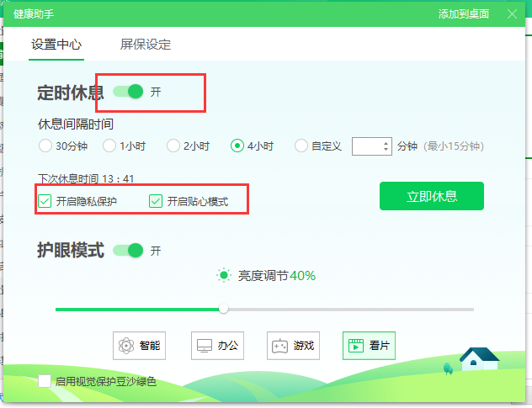Image resolution: width=532 pixels, height=408 pixels.
Task: Switch to the 设置中心 tab
Action: point(56,45)
